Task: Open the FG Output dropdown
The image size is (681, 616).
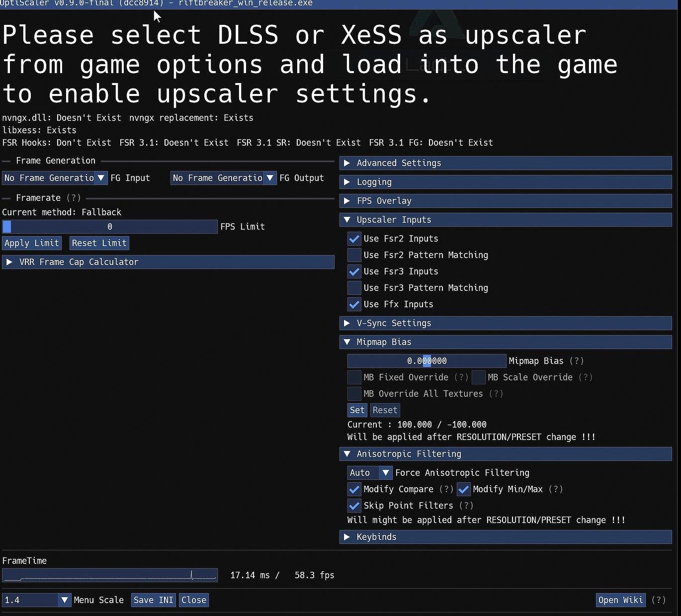Action: pos(223,178)
